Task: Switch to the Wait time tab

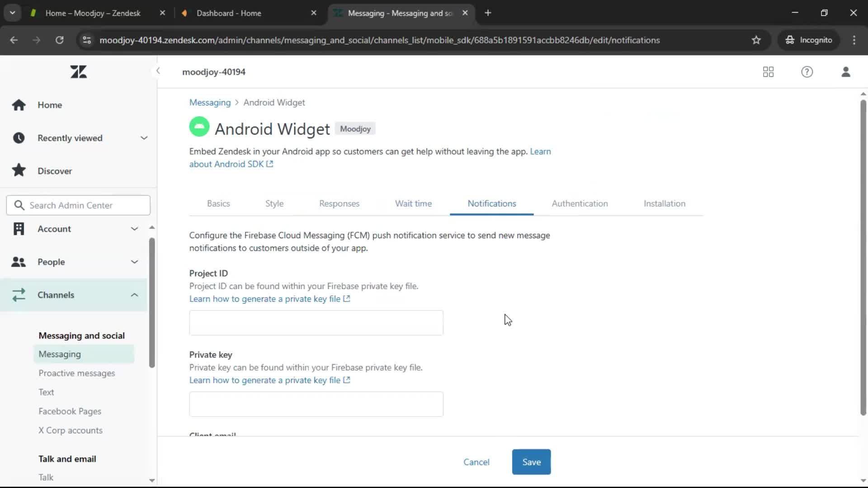Action: coord(413,204)
